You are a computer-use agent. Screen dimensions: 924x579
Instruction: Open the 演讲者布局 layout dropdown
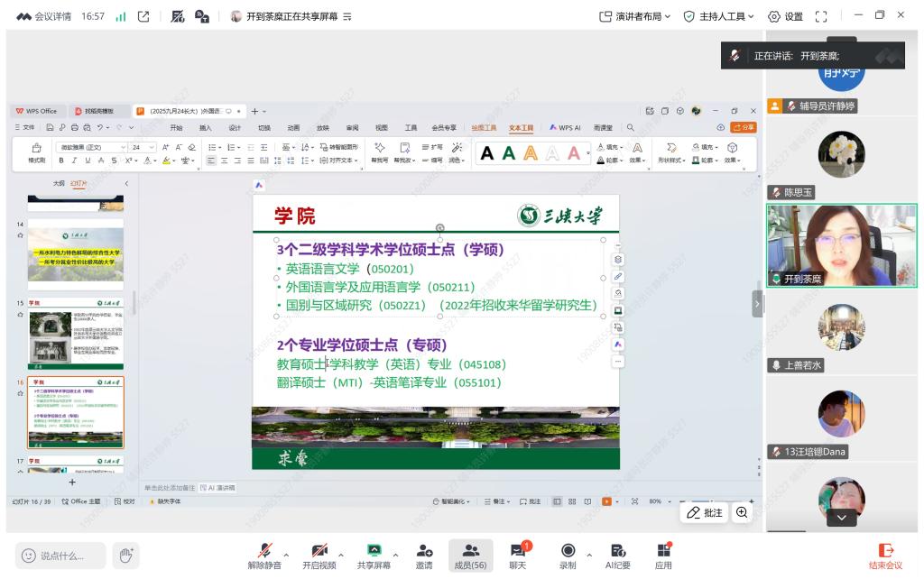click(635, 16)
